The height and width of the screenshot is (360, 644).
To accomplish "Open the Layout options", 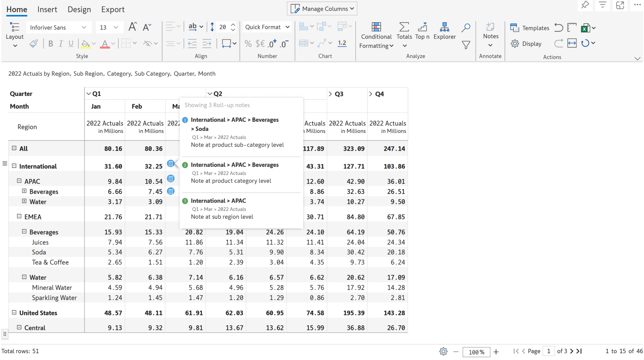I will [14, 35].
